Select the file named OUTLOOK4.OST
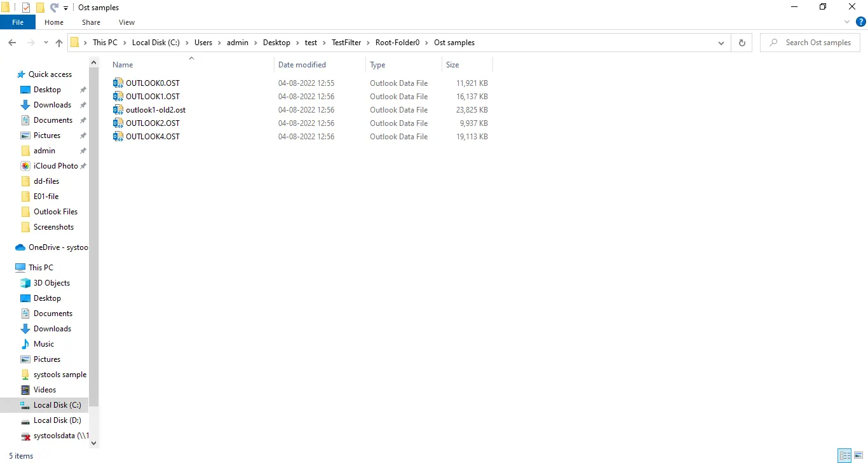Image resolution: width=868 pixels, height=463 pixels. tap(153, 137)
